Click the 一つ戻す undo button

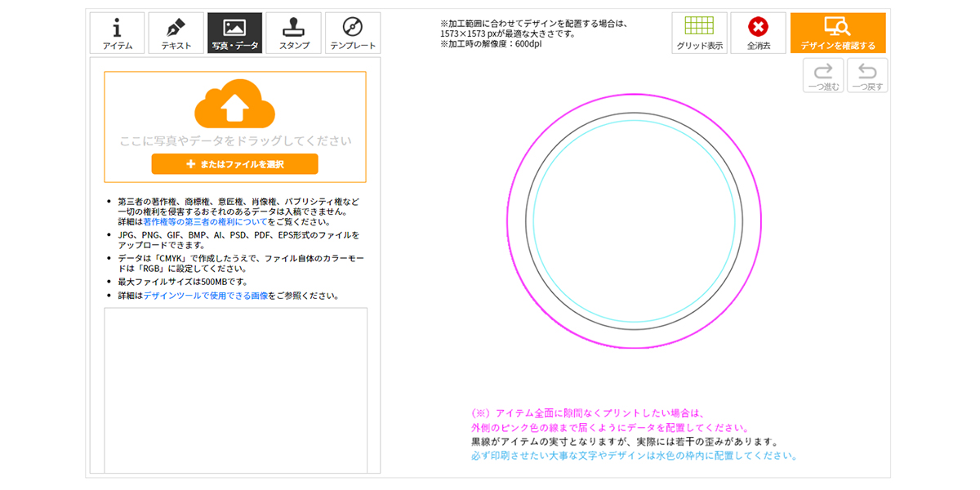[x=867, y=75]
